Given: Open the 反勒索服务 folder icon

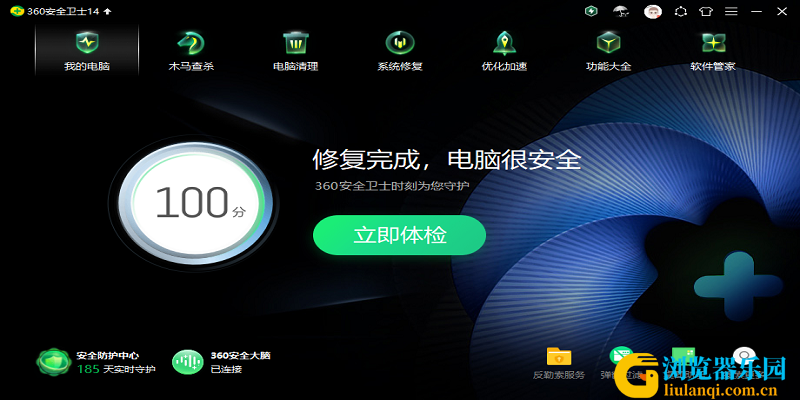Looking at the screenshot, I should pos(559,357).
